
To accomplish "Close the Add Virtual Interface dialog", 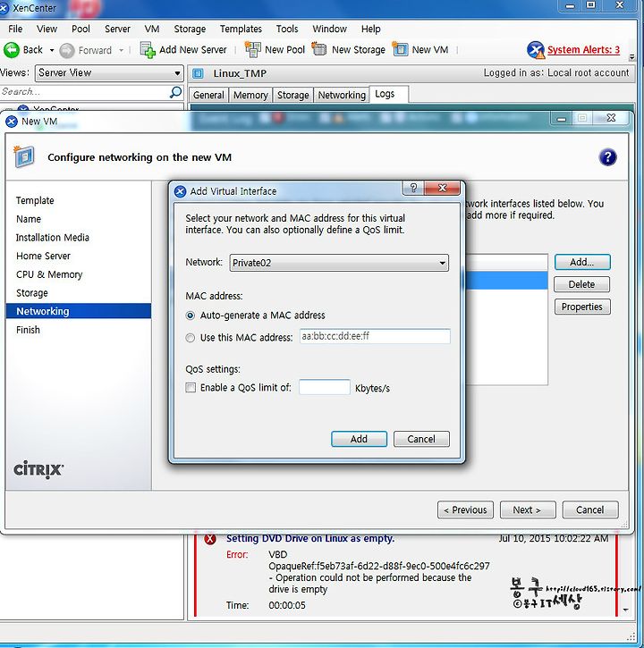I will pos(442,188).
